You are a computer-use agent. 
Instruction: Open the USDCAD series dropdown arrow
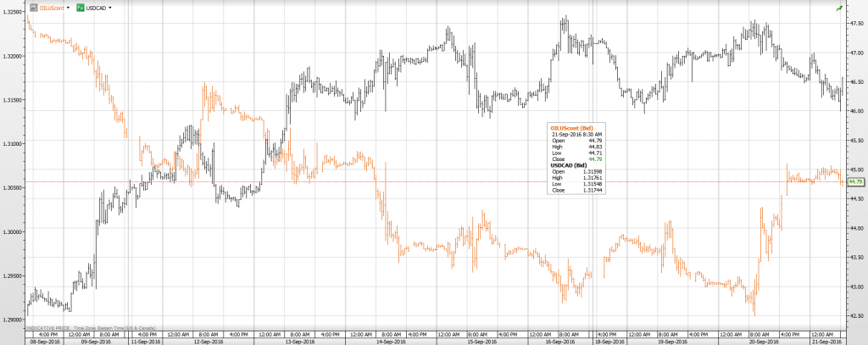coord(109,8)
